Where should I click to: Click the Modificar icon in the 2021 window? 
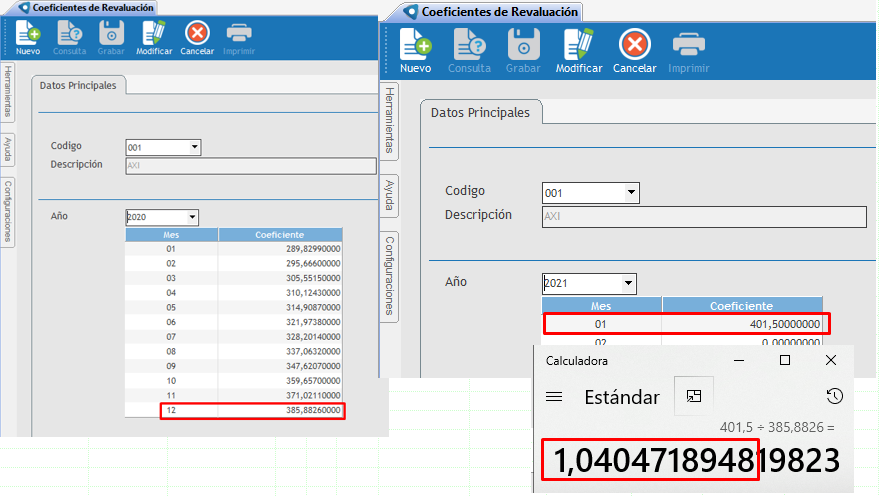coord(578,45)
